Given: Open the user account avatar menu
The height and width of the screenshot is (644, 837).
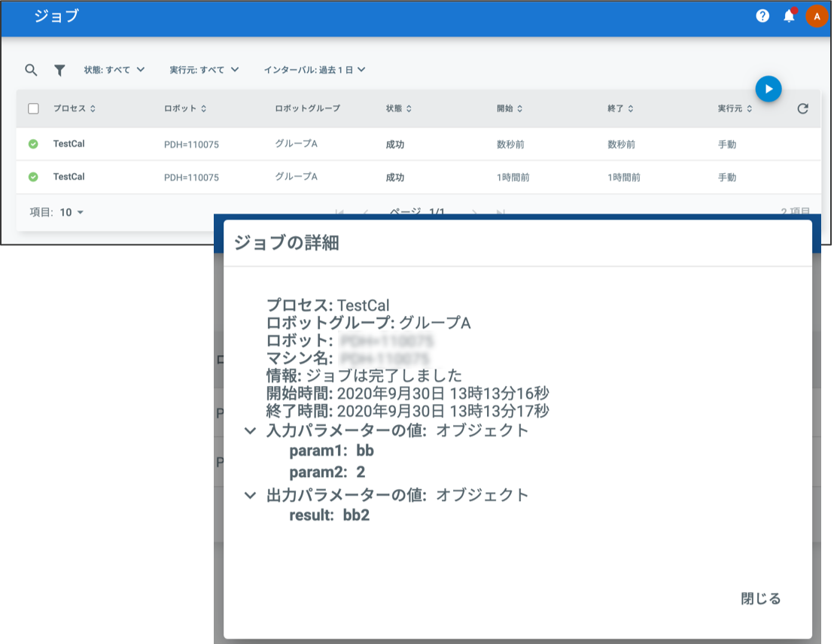Looking at the screenshot, I should point(817,16).
